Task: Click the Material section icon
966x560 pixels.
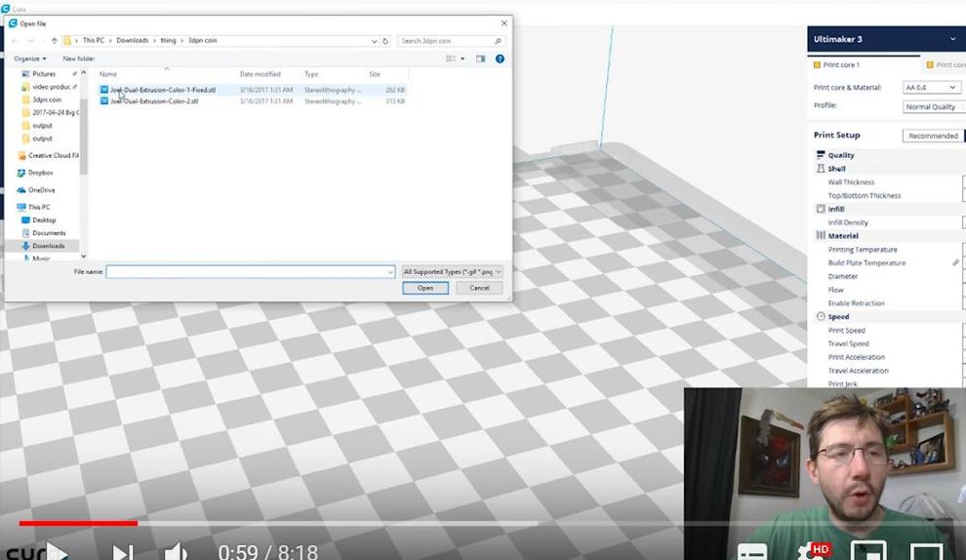Action: 821,236
